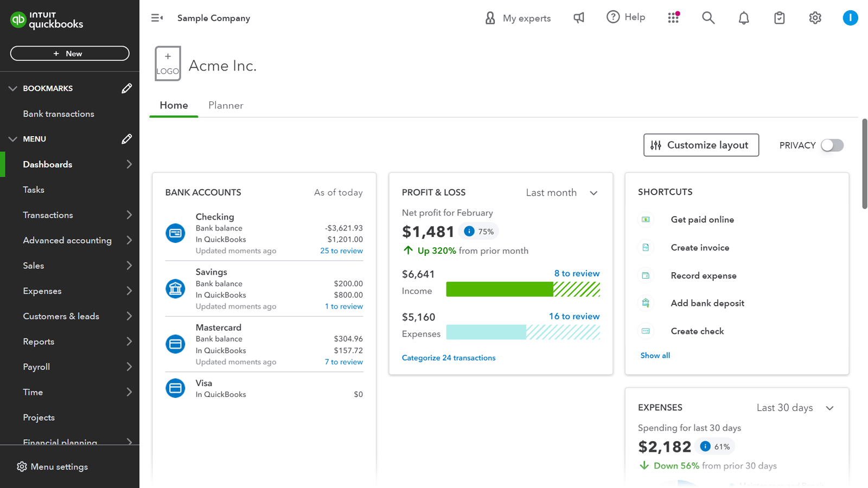This screenshot has height=488, width=868.
Task: Open the search magnifier icon
Action: click(x=709, y=17)
